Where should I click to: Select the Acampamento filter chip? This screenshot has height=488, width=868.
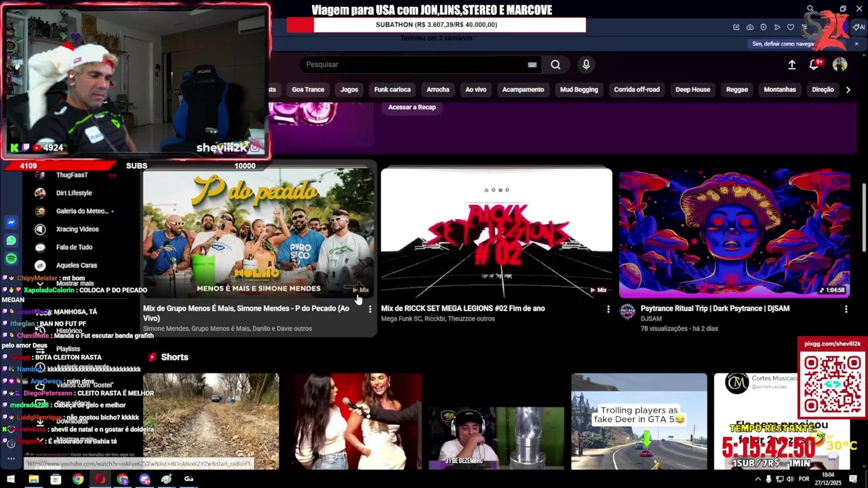pos(523,89)
